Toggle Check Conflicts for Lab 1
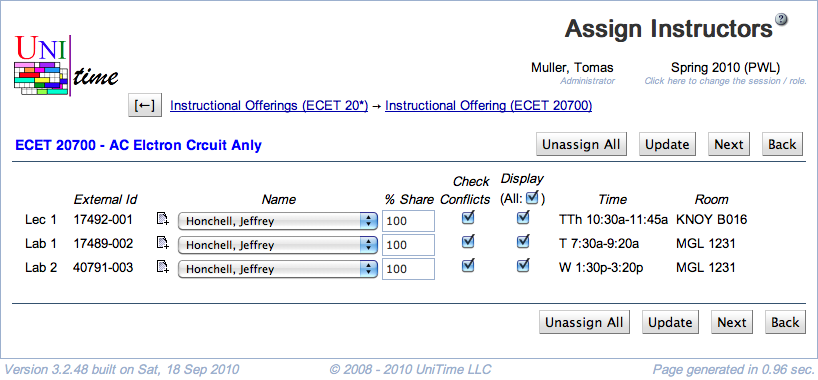 [468, 242]
